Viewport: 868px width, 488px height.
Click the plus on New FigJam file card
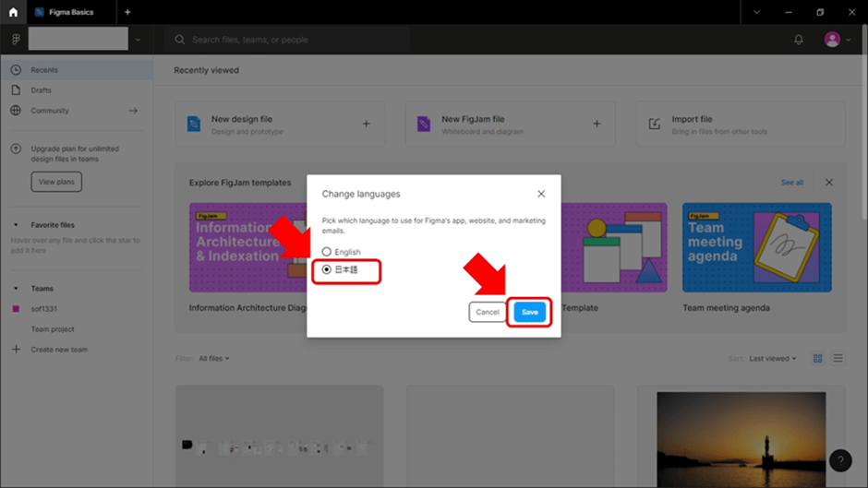[597, 124]
